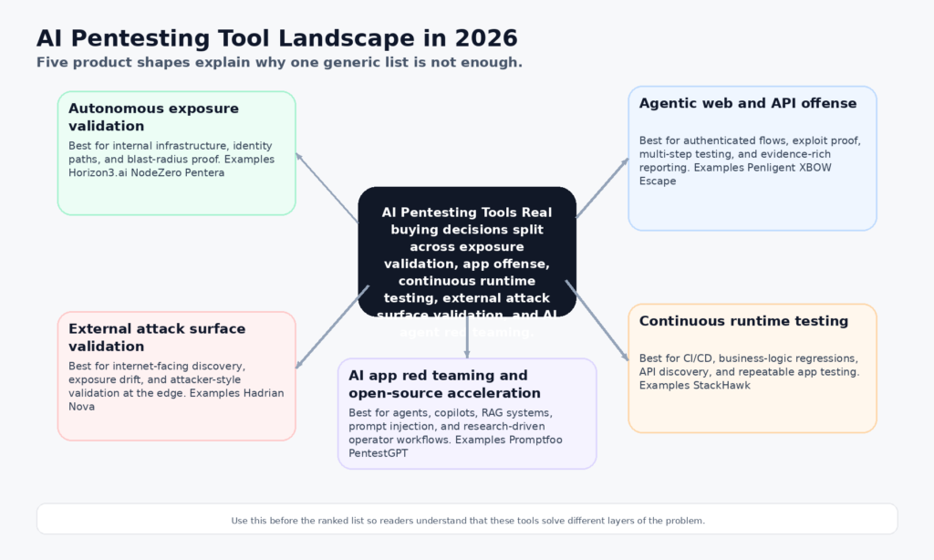Screen dimensions: 934x560
Task: Click the Horizon3.ai NodeZero Pentera examples text
Action: click(146, 172)
